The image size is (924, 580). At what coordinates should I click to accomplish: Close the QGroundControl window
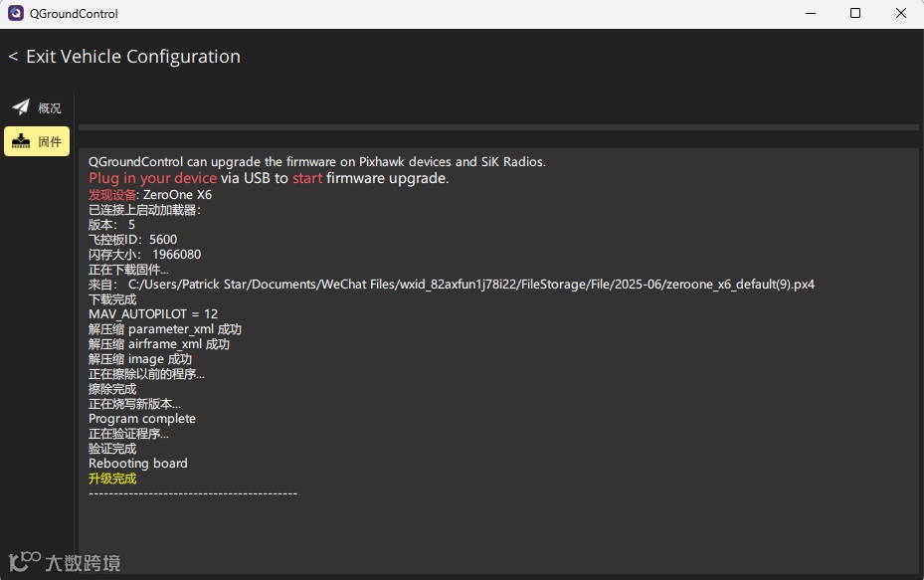coord(901,14)
